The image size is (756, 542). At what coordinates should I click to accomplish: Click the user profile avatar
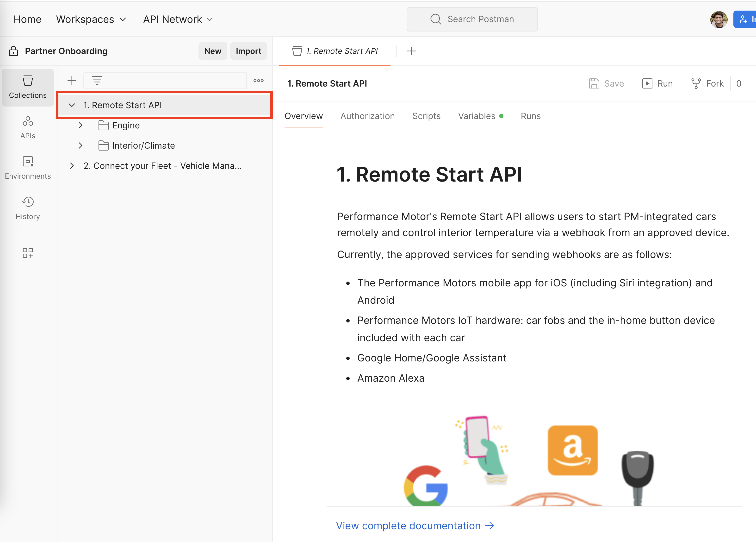[x=719, y=19]
